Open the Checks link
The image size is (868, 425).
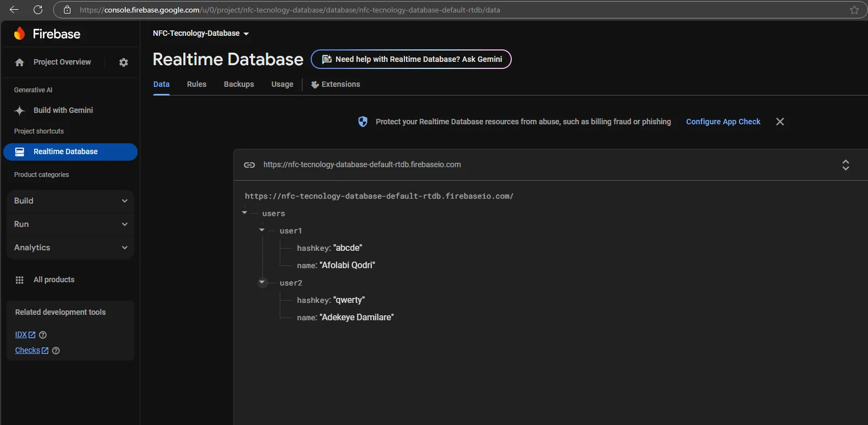coord(32,351)
